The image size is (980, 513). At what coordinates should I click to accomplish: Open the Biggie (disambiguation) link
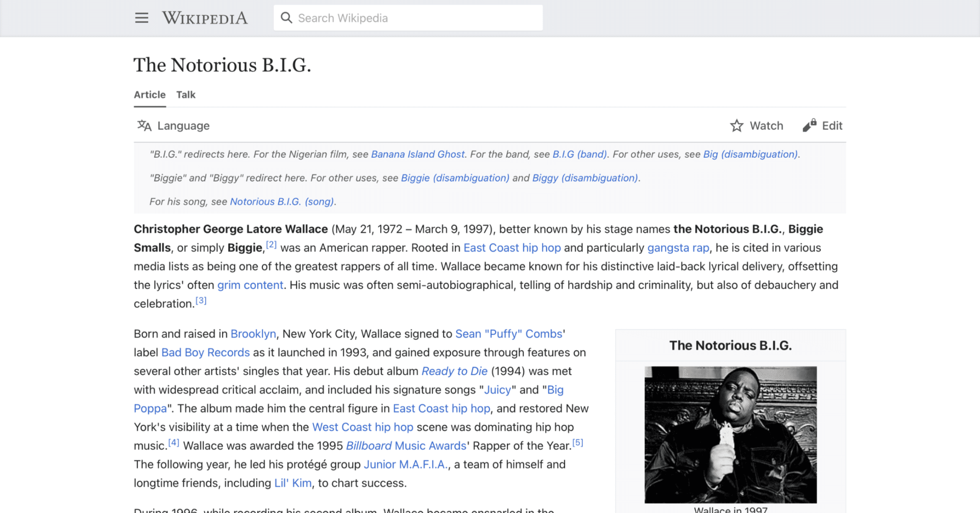(x=455, y=178)
